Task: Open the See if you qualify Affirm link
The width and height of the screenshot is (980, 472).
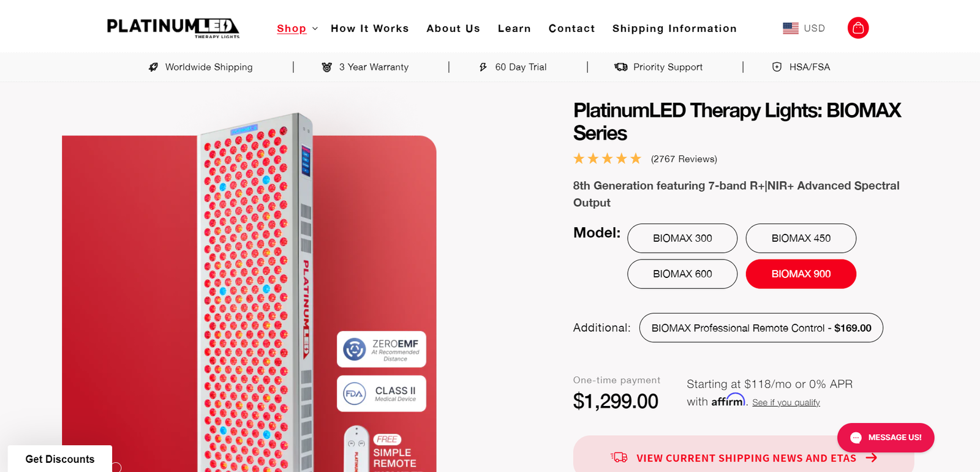Action: point(786,402)
